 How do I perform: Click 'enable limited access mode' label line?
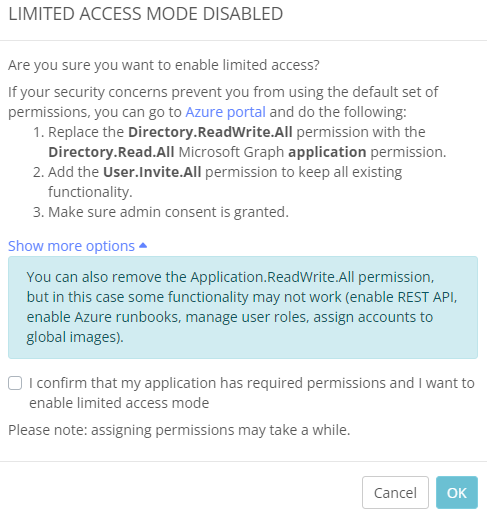119,403
